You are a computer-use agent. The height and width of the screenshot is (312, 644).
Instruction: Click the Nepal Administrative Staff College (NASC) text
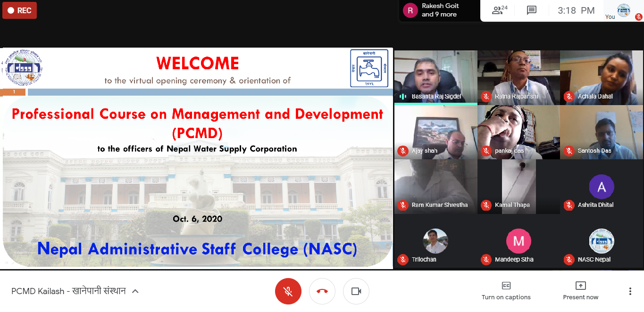pos(197,248)
